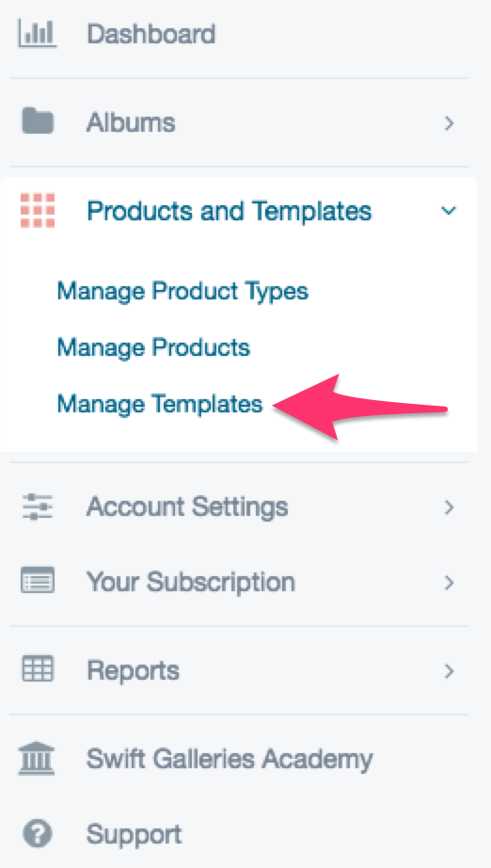
Task: Click the Account Settings sliders icon
Action: 37,506
